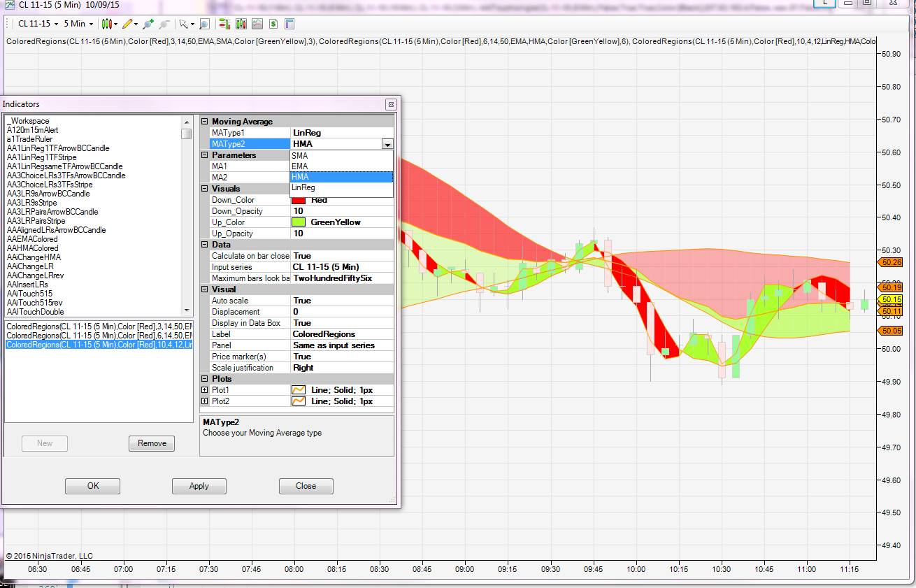Select the arrow pointer cursor tool
Viewport: 916px width, 588px height.
183,24
